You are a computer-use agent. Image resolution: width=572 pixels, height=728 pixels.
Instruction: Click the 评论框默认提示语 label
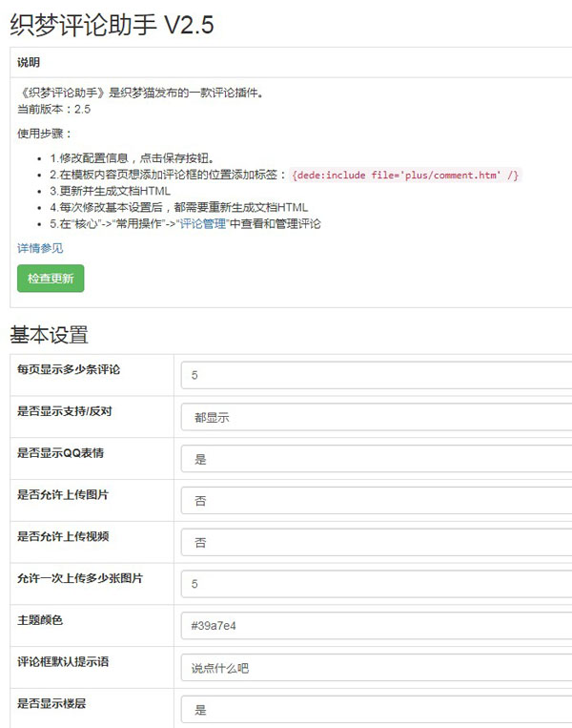pyautogui.click(x=63, y=662)
